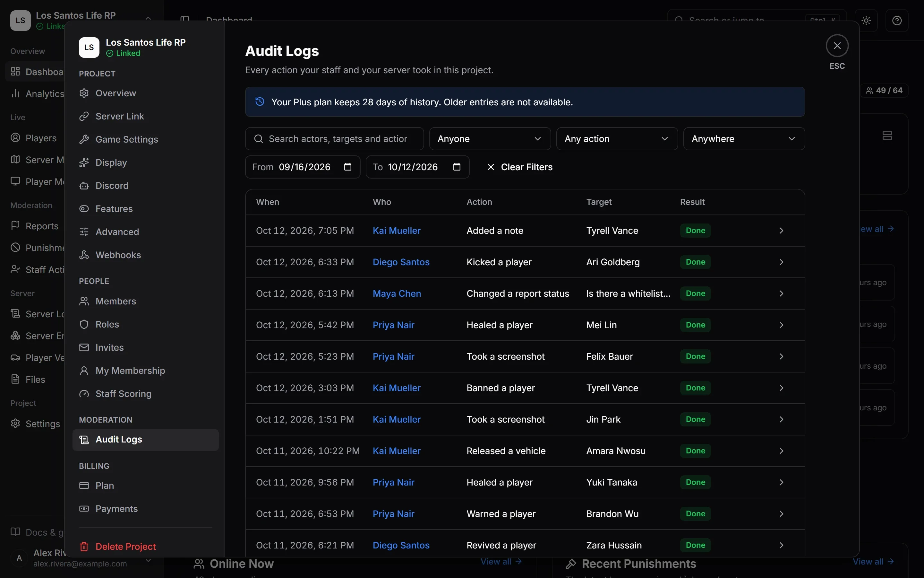Viewport: 924px width, 578px height.
Task: Open the Overview settings page
Action: tap(145, 93)
